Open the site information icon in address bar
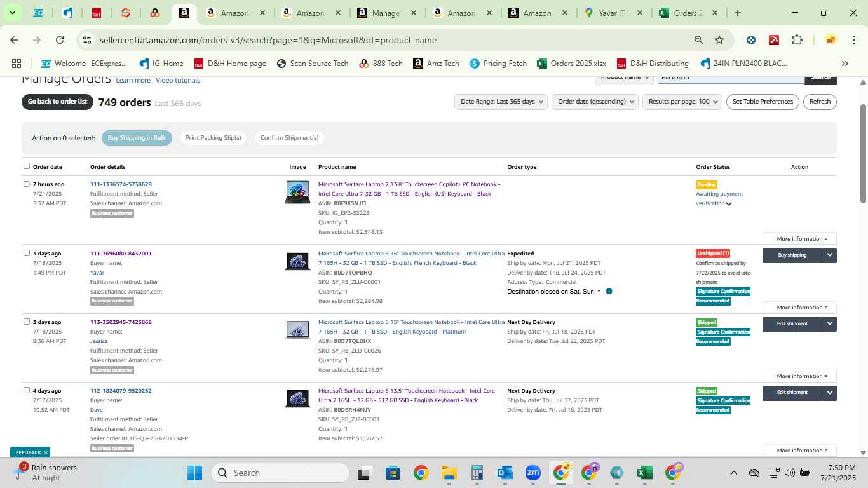This screenshot has width=868, height=488. tap(88, 40)
